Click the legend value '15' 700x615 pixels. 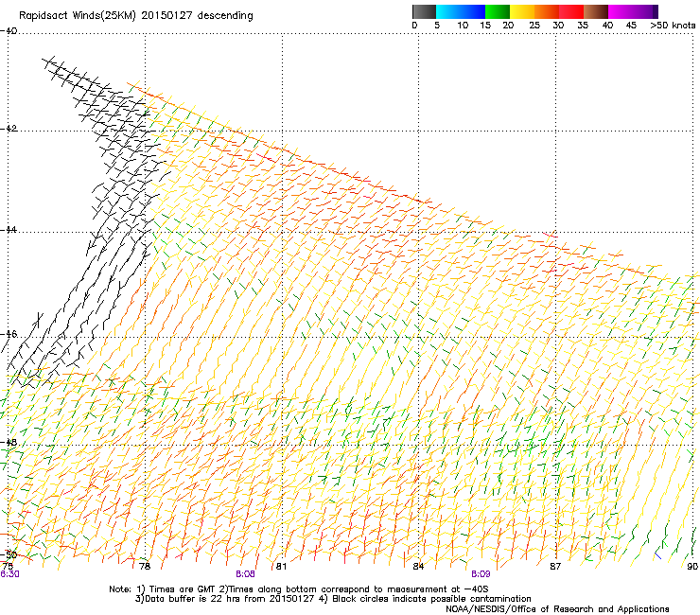(485, 26)
